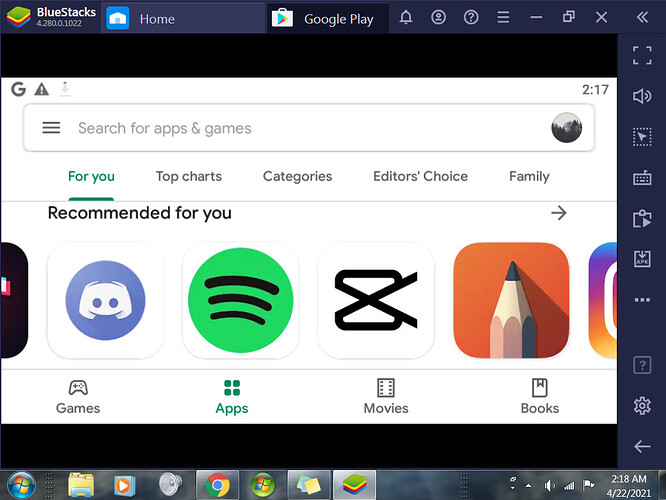Viewport: 666px width, 500px height.
Task: Click the system tray volume icon
Action: pyautogui.click(x=550, y=485)
